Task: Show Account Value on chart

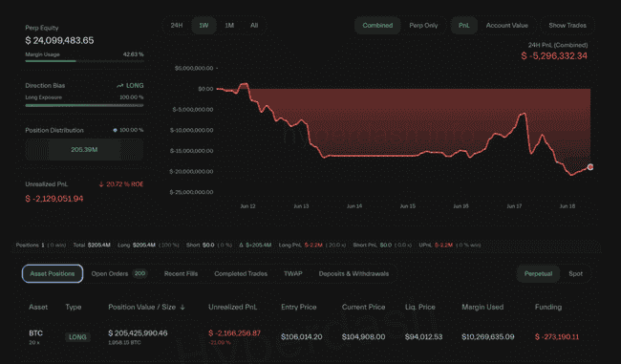Action: pos(507,26)
